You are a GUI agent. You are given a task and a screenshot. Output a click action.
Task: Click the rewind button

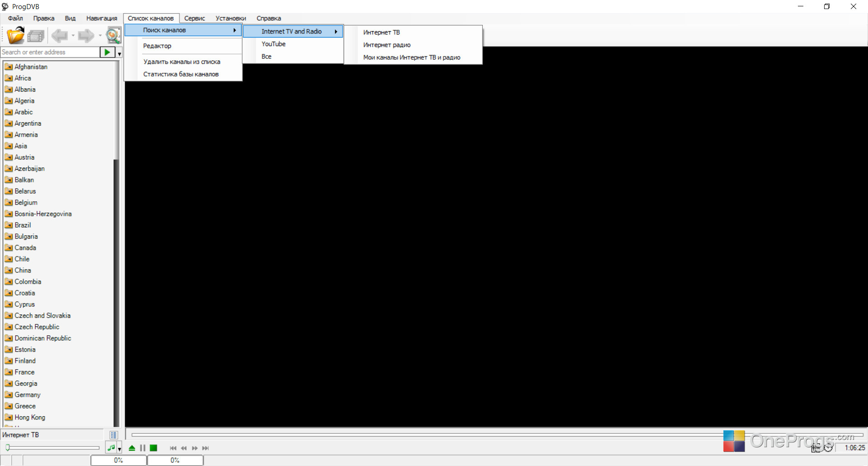184,448
